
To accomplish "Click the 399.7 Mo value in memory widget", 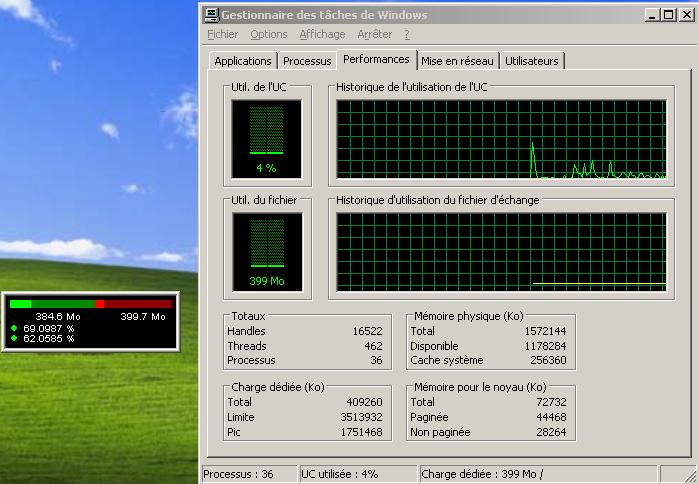I will pos(143,317).
